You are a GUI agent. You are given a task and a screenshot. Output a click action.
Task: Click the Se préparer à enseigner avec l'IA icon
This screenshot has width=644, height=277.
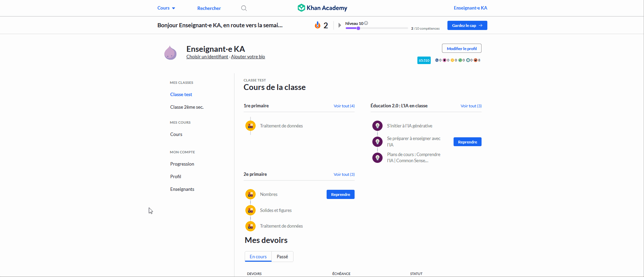click(x=377, y=141)
